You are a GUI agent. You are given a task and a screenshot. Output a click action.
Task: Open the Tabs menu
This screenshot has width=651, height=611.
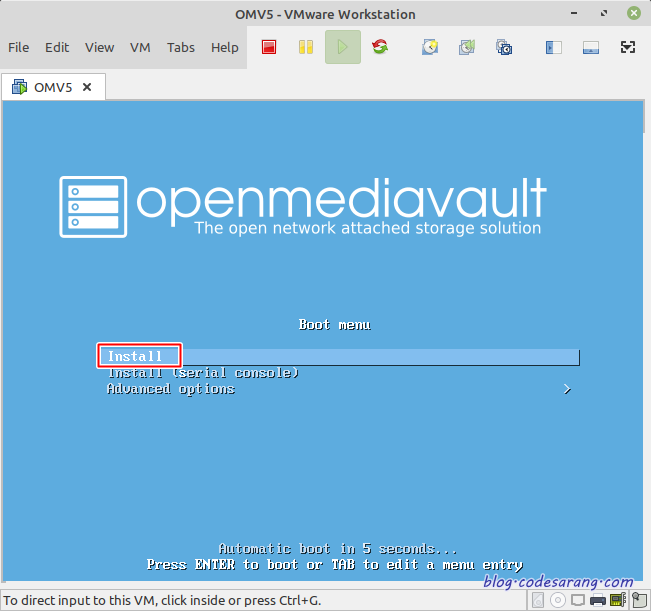click(181, 47)
